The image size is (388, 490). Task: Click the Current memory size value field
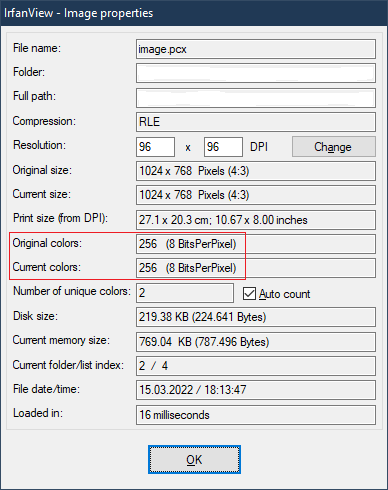tap(256, 342)
